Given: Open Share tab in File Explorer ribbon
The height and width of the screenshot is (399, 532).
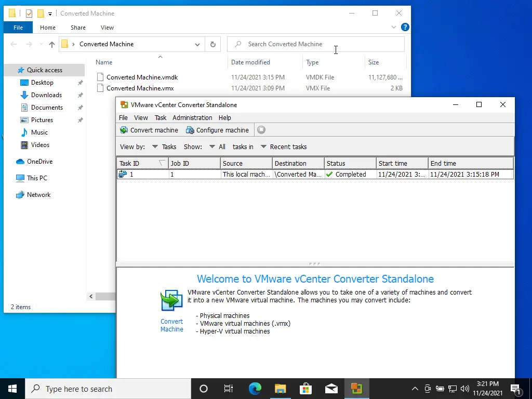Looking at the screenshot, I should (x=78, y=28).
